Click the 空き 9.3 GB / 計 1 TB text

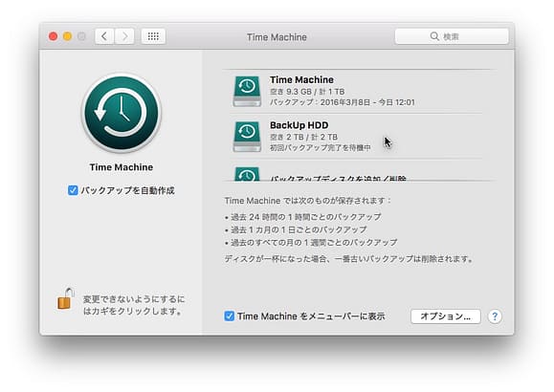(307, 92)
